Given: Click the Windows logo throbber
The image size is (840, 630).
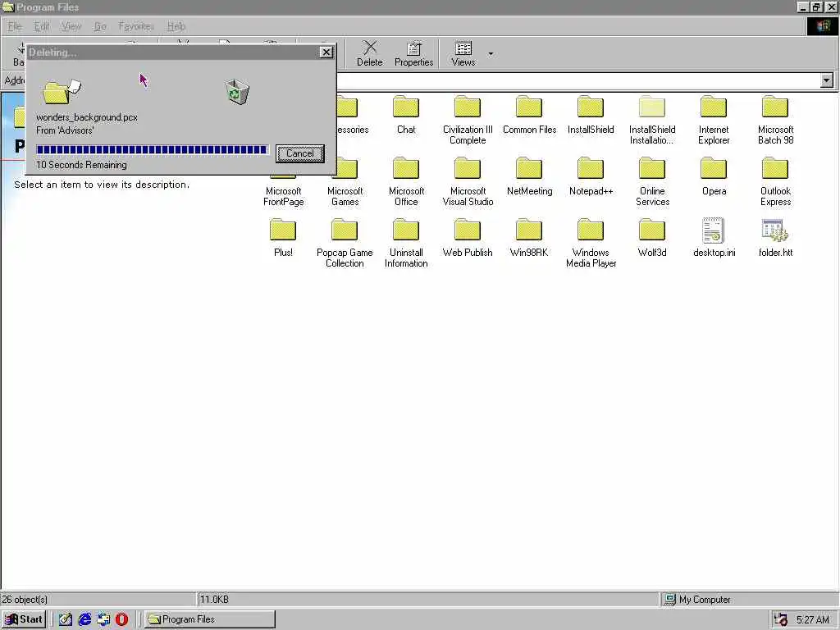Looking at the screenshot, I should click(822, 26).
